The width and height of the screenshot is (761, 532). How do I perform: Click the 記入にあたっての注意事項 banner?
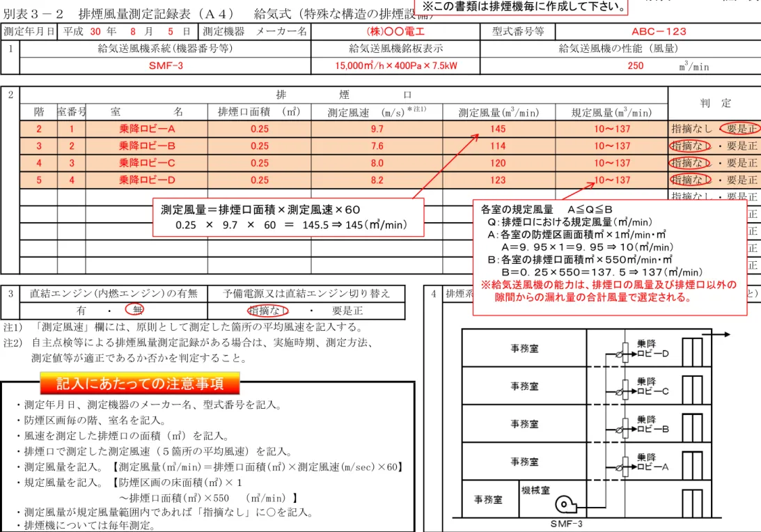[140, 384]
